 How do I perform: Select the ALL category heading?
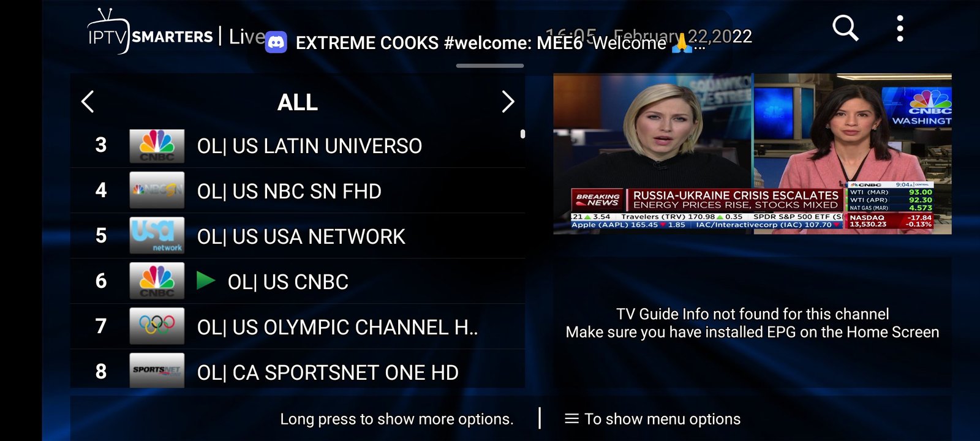tap(298, 102)
